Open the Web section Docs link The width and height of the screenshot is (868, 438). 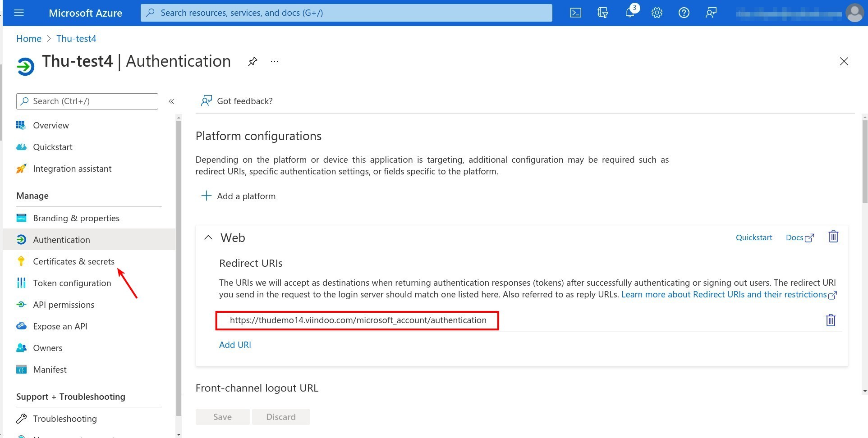(799, 237)
